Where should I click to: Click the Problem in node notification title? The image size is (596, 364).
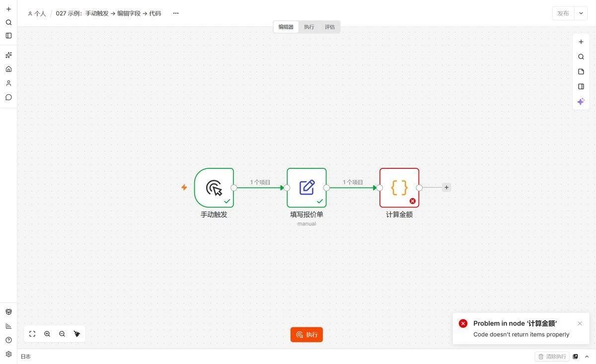515,323
